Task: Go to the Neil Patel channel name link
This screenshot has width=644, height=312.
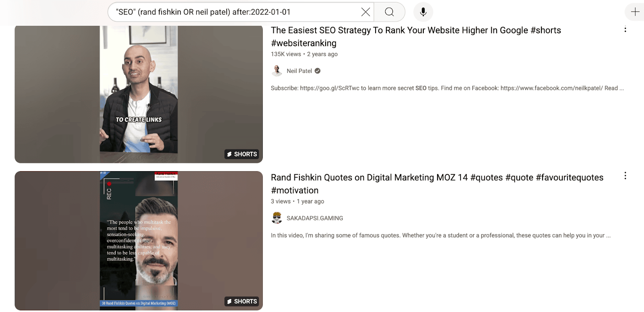Action: (299, 71)
